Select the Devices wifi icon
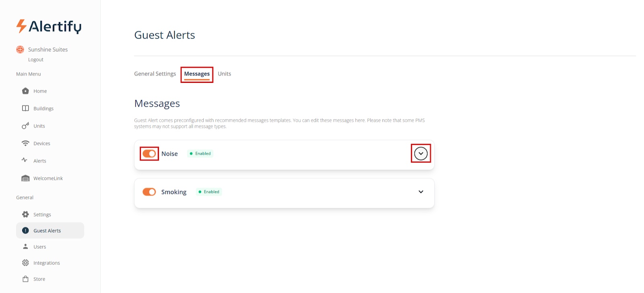Screen dimensions: 644x293 pos(25,143)
